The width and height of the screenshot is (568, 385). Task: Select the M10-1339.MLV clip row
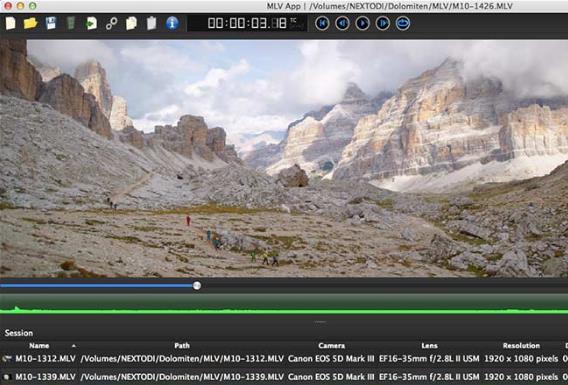[x=284, y=377]
